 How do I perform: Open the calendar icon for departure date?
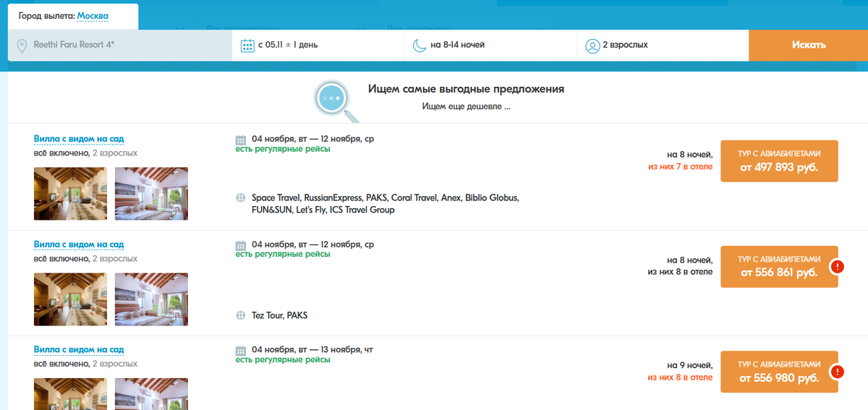247,46
